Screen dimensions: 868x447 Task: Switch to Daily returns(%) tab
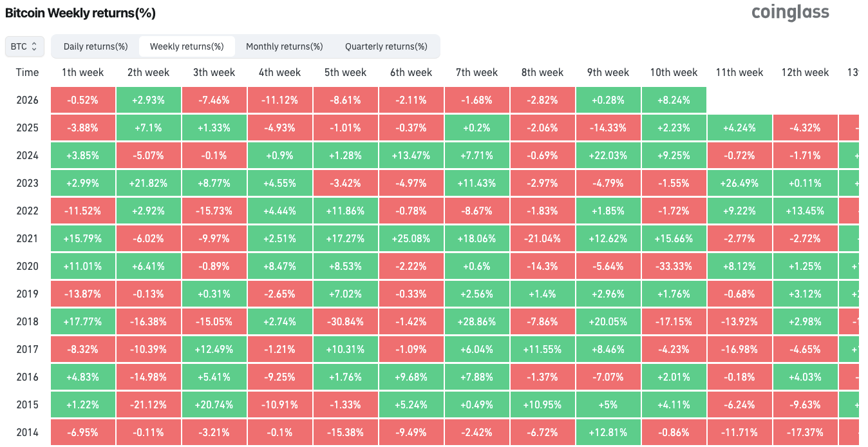(95, 46)
